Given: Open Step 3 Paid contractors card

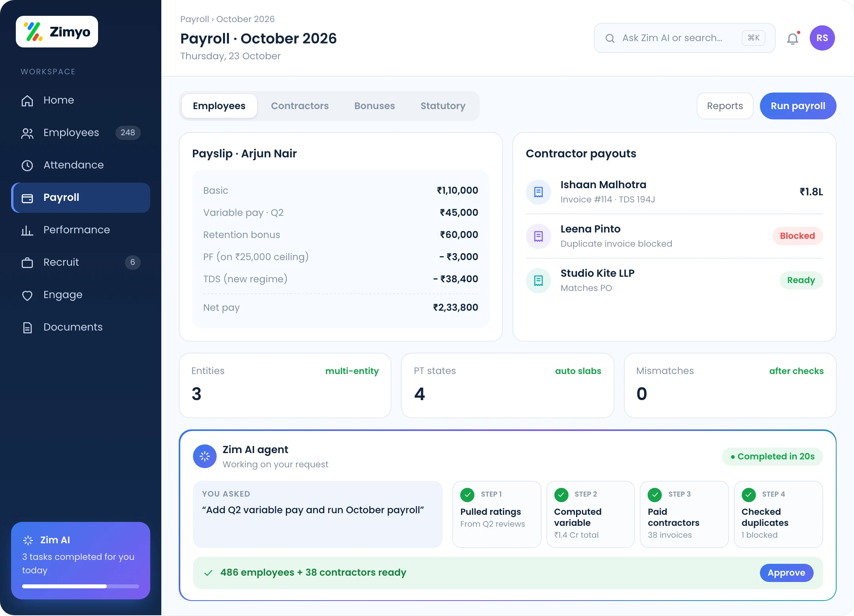Looking at the screenshot, I should pos(684,514).
